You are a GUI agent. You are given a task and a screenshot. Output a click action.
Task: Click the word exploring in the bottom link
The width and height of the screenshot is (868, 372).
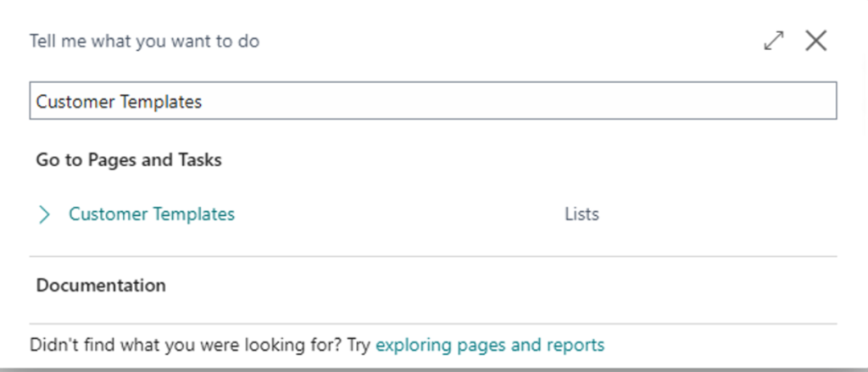coord(412,345)
